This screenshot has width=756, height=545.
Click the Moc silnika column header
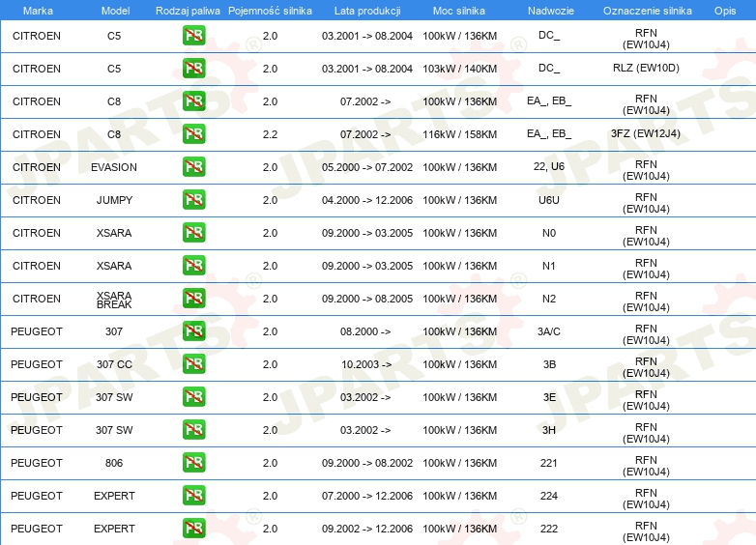[459, 11]
